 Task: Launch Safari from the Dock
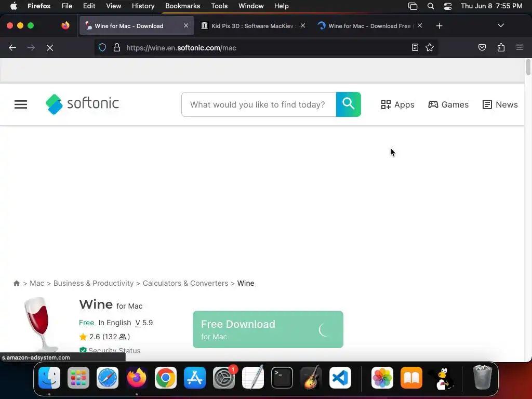(x=108, y=378)
